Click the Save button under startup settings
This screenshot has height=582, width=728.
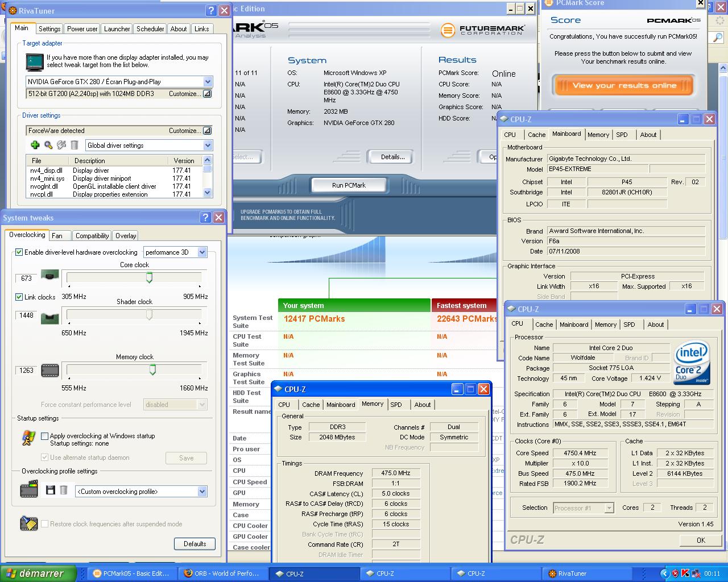186,458
